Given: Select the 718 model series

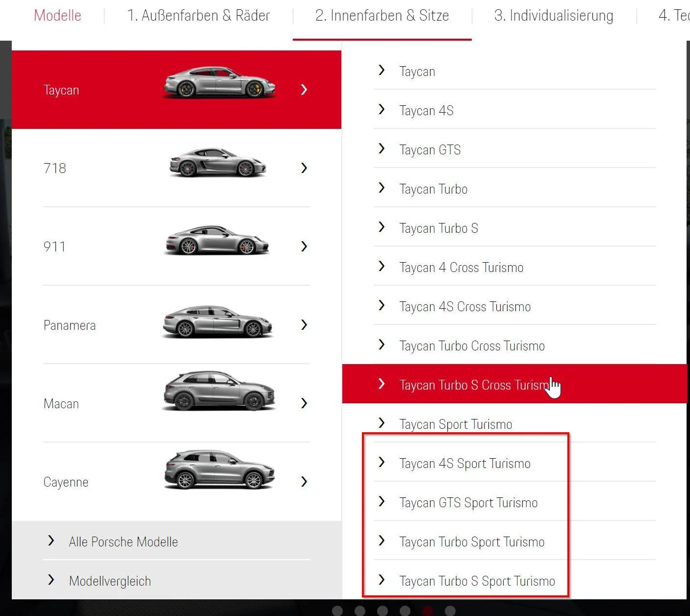Looking at the screenshot, I should click(177, 168).
